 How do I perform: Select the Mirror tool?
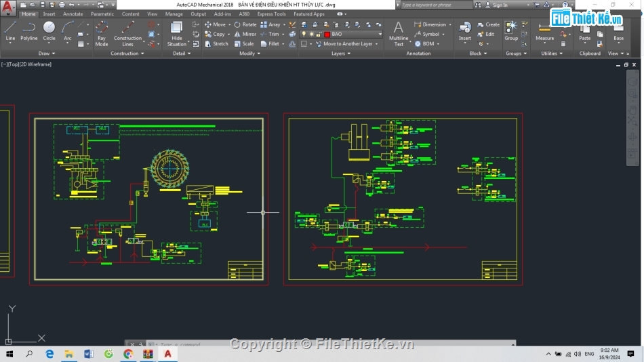tap(245, 34)
